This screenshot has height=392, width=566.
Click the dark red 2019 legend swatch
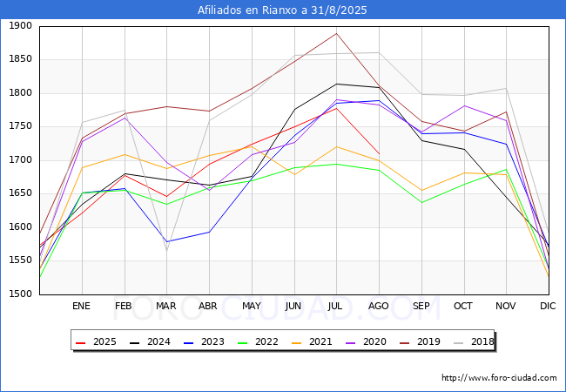pyautogui.click(x=405, y=342)
